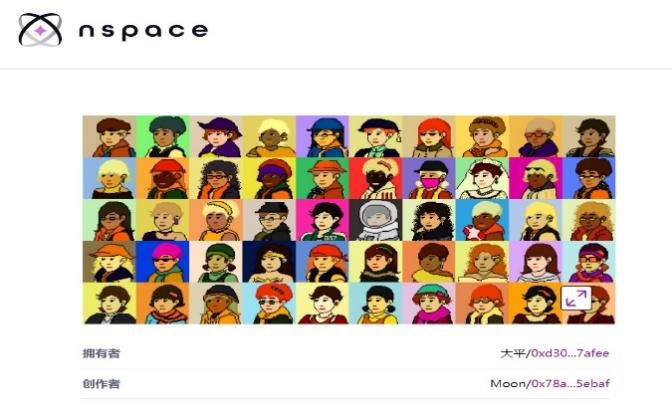Click the owner name 大平
Viewport: 672px width, 414px height.
coord(513,353)
